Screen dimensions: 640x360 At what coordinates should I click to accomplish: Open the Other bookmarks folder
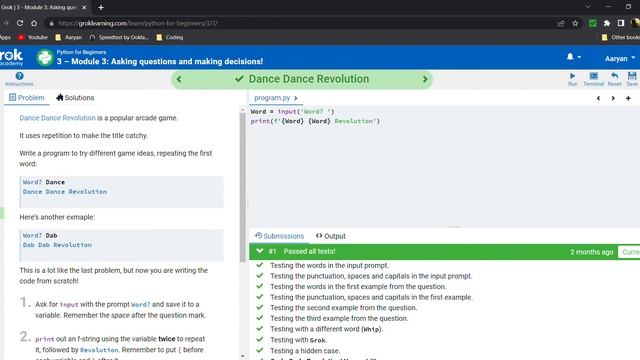coord(621,37)
